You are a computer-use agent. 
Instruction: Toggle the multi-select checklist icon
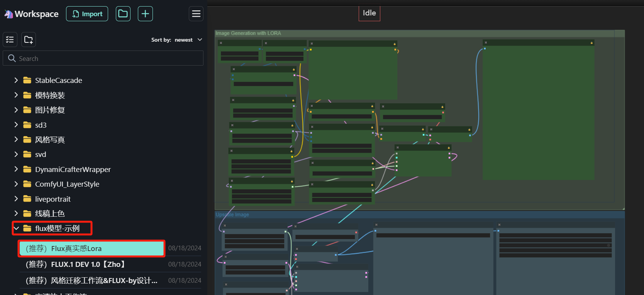coord(10,39)
